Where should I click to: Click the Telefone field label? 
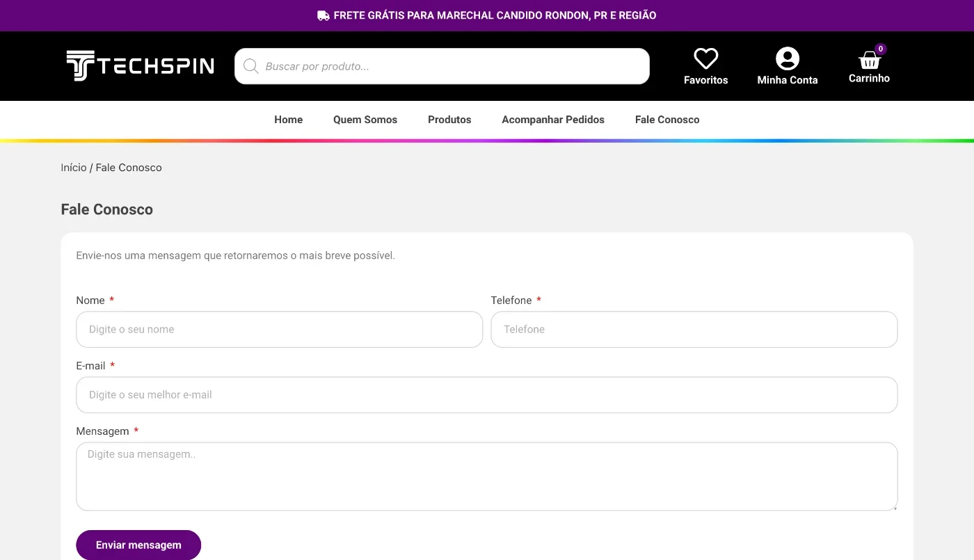pos(511,301)
